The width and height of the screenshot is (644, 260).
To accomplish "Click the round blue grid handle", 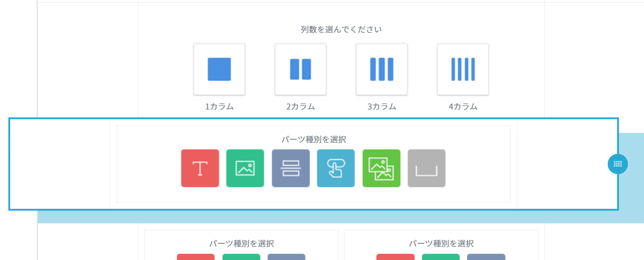I will (618, 164).
